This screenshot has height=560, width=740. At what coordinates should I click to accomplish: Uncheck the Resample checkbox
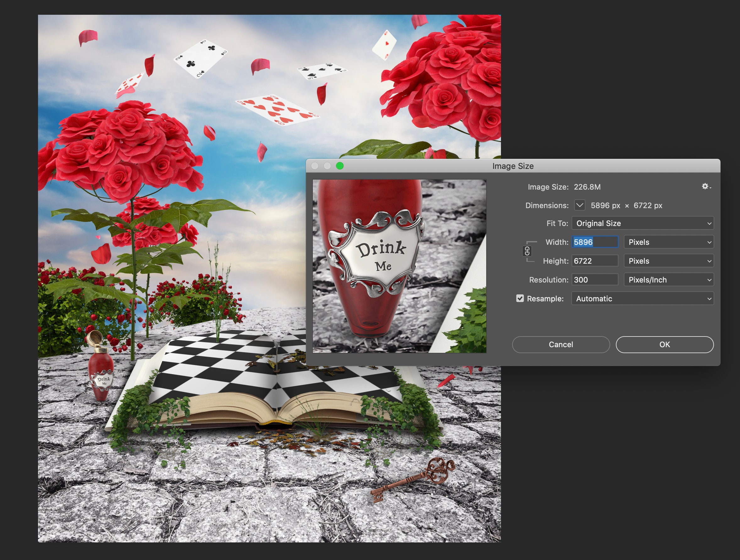point(520,298)
